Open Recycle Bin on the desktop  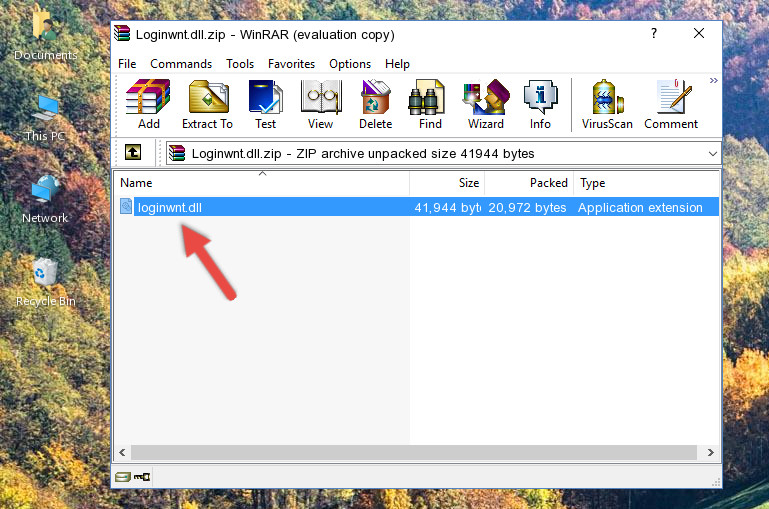[x=45, y=282]
